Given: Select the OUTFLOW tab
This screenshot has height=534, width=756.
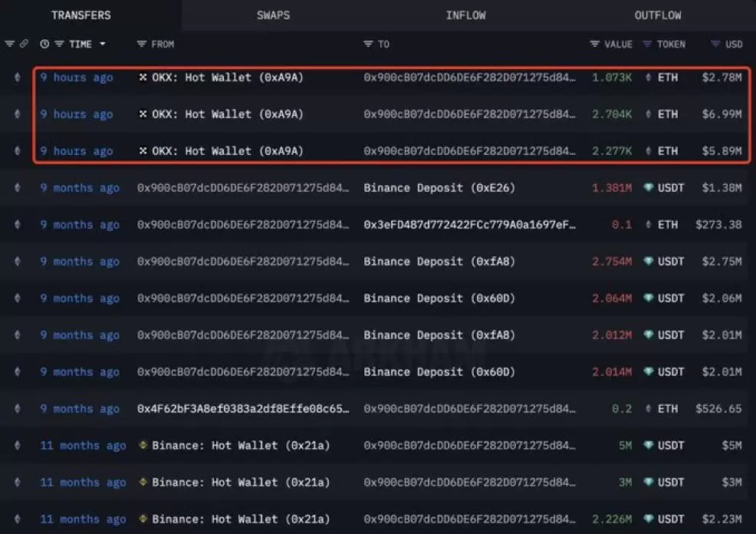Looking at the screenshot, I should pos(658,15).
